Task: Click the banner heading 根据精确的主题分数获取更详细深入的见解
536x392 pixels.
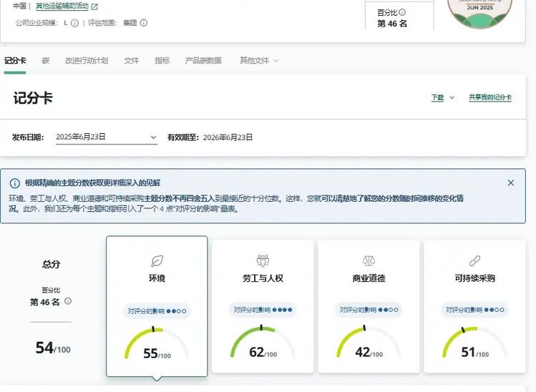Action: [x=92, y=183]
